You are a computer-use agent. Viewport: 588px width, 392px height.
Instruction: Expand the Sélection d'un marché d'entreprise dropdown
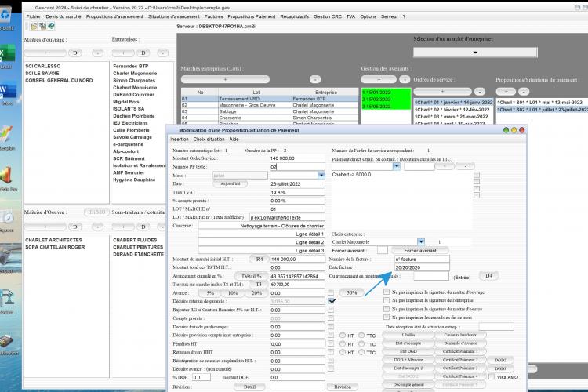pyautogui.click(x=475, y=53)
